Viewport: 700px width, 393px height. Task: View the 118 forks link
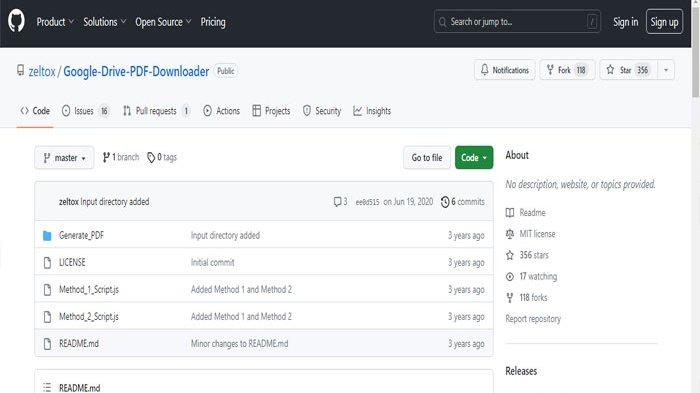526,297
